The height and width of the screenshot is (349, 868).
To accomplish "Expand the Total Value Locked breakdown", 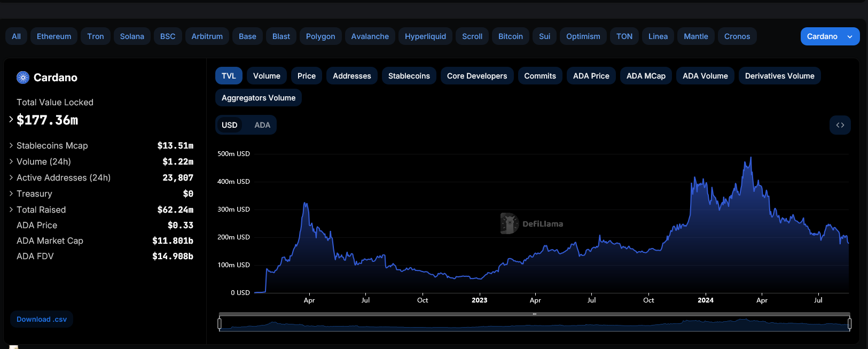I will tap(11, 120).
